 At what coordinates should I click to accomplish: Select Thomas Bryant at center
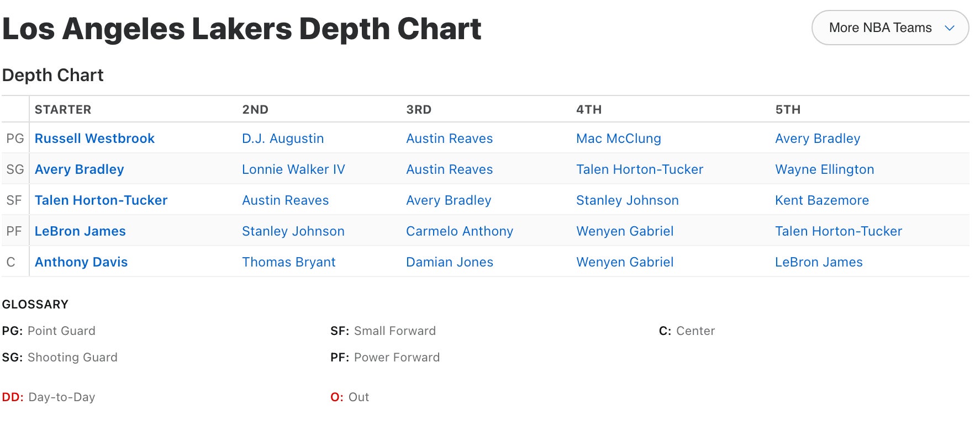(288, 262)
